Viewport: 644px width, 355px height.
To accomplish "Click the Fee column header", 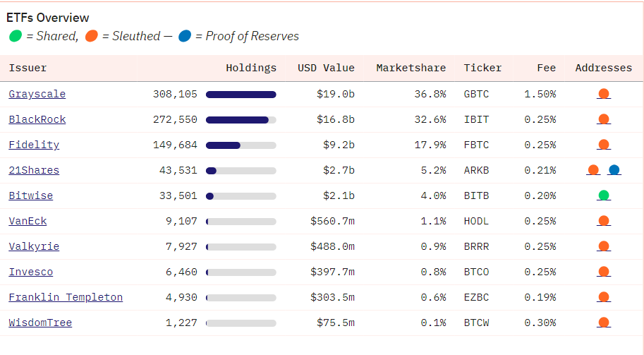I will tap(546, 68).
